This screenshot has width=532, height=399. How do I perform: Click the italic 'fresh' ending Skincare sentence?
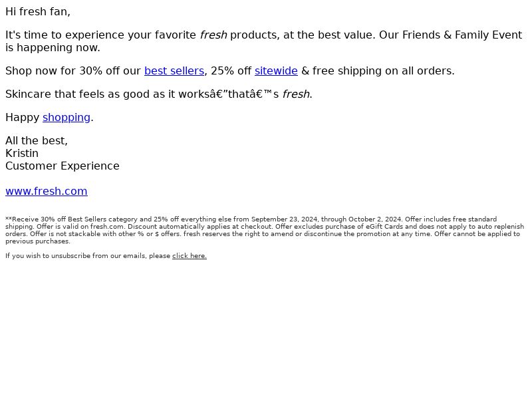pos(296,94)
